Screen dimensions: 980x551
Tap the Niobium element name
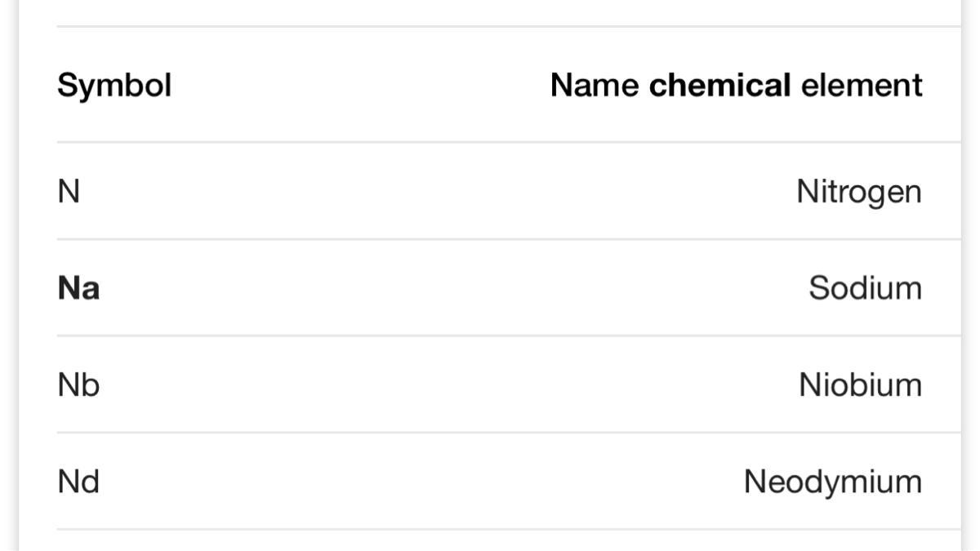pos(861,384)
